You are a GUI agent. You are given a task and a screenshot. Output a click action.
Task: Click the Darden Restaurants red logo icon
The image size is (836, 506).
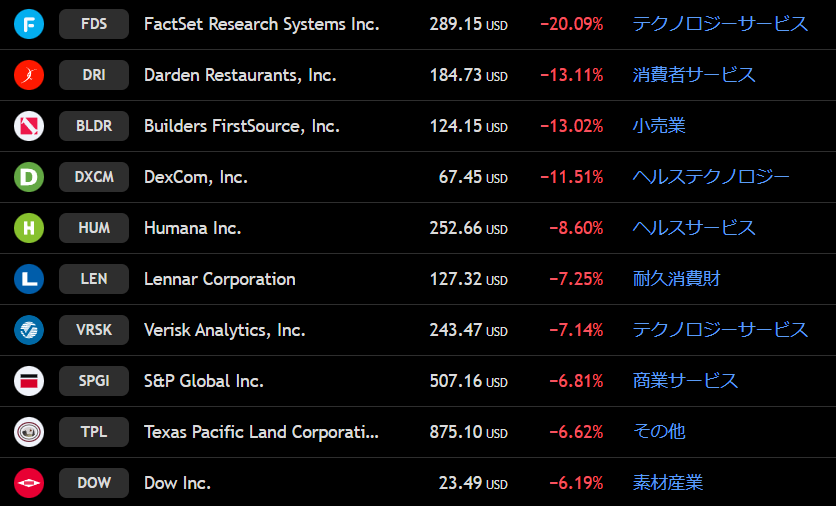pos(29,75)
